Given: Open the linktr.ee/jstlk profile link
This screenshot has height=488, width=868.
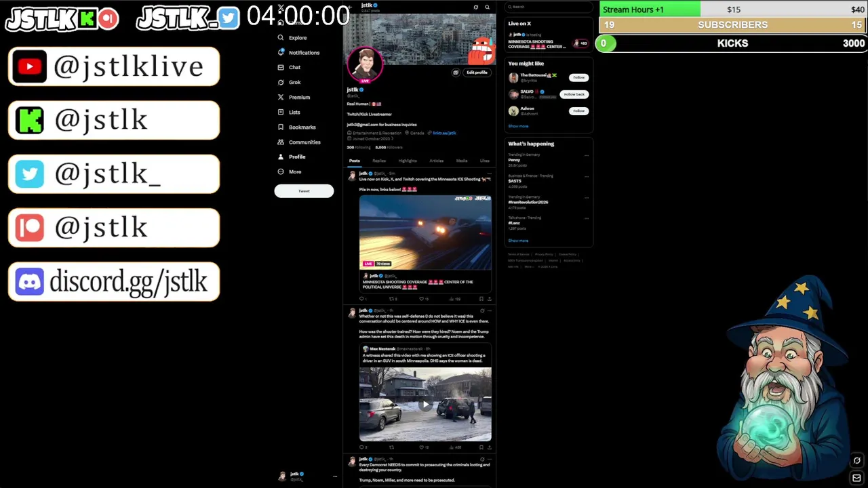Looking at the screenshot, I should [444, 134].
